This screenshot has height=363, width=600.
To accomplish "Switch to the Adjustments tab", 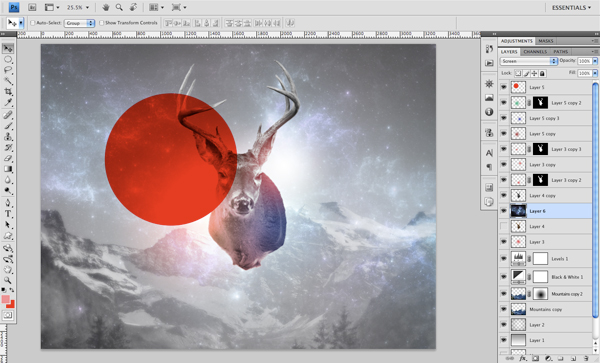I will click(516, 41).
